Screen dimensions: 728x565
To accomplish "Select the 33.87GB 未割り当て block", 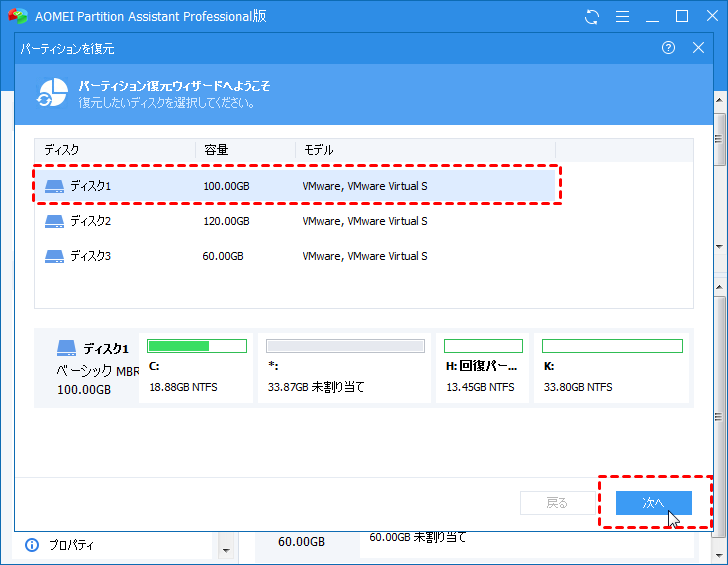I will coord(344,367).
